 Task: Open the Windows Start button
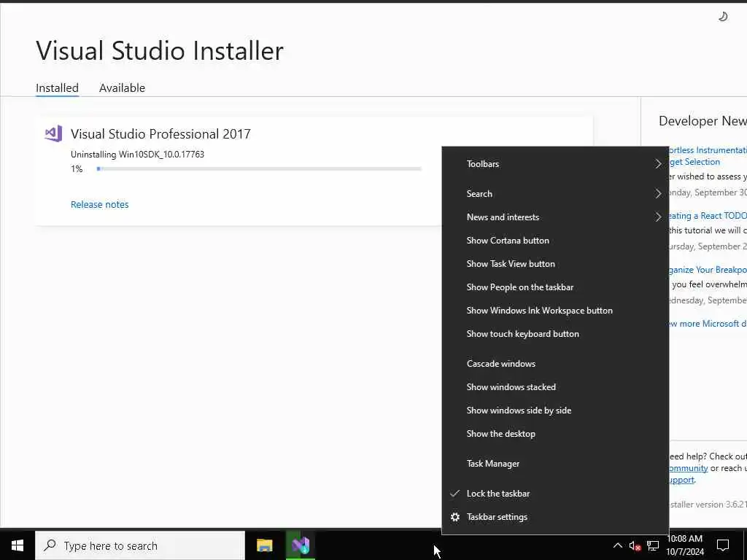coord(18,545)
